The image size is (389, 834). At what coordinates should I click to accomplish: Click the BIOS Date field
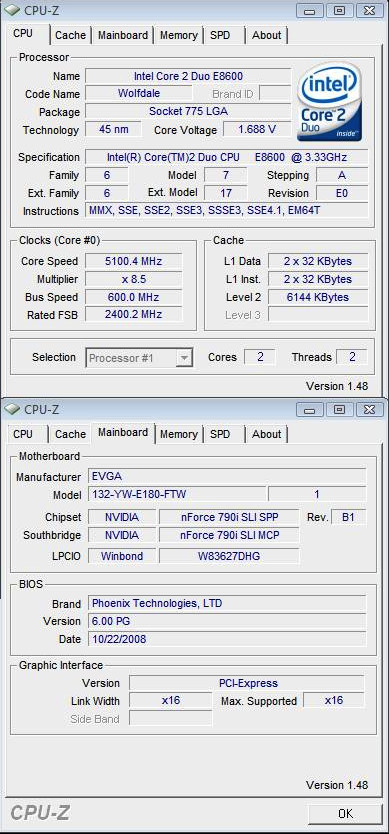(x=227, y=639)
